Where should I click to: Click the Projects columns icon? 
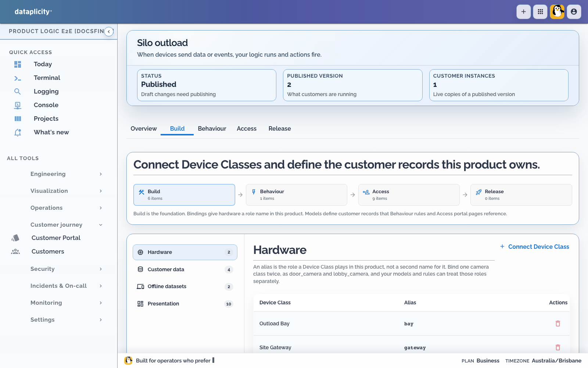(18, 119)
